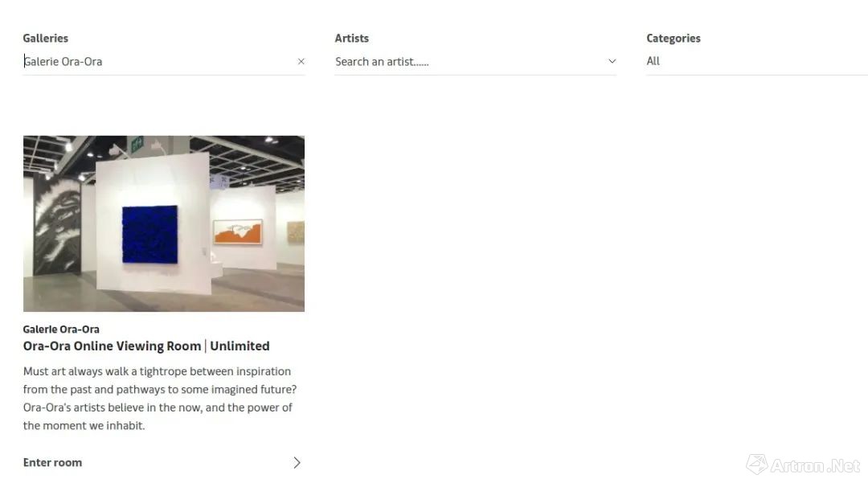Click the Artron.Net watermark text
The image size is (868, 483).
[x=816, y=466]
